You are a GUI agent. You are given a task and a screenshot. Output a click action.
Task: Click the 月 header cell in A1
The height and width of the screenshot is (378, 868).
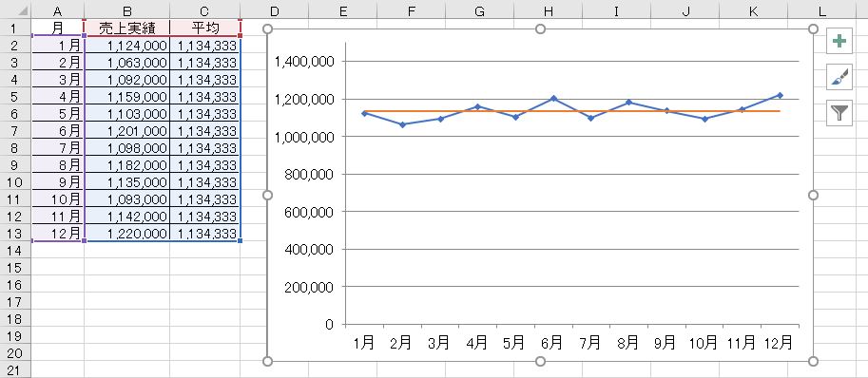point(58,28)
